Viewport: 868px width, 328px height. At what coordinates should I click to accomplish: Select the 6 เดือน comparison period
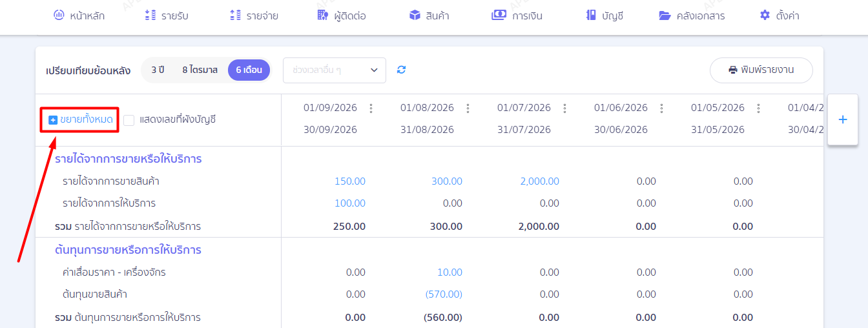tap(249, 70)
